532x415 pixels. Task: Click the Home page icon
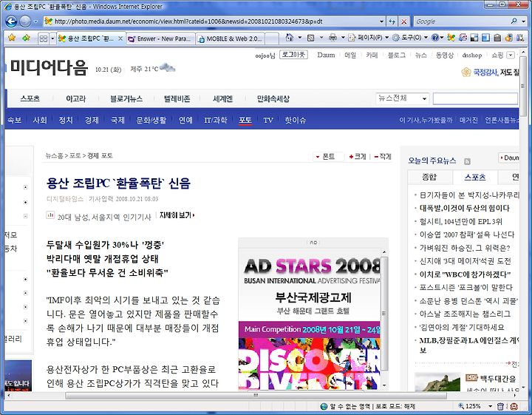[290, 38]
